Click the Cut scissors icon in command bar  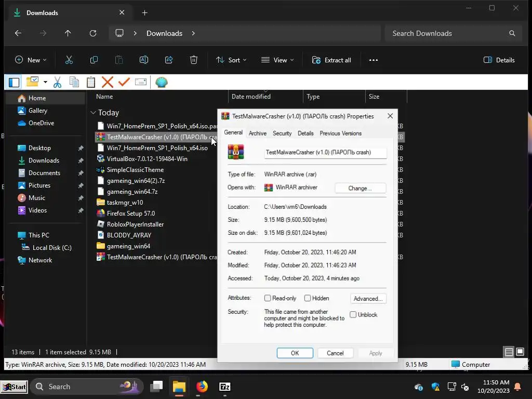69,60
